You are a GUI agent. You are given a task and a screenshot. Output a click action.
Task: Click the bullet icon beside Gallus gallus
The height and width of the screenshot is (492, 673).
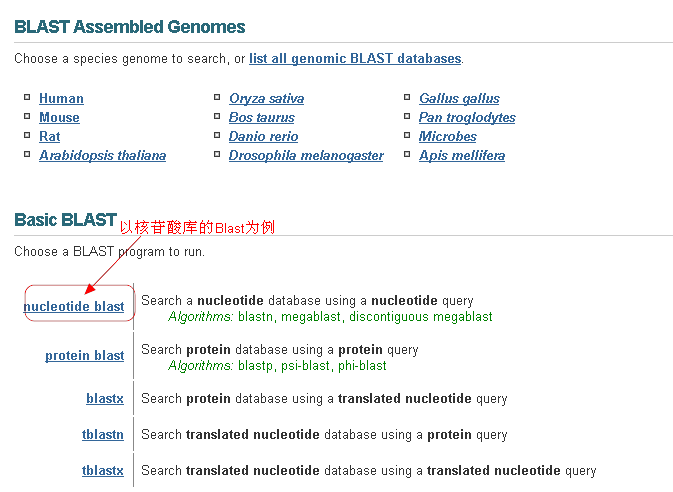click(408, 98)
